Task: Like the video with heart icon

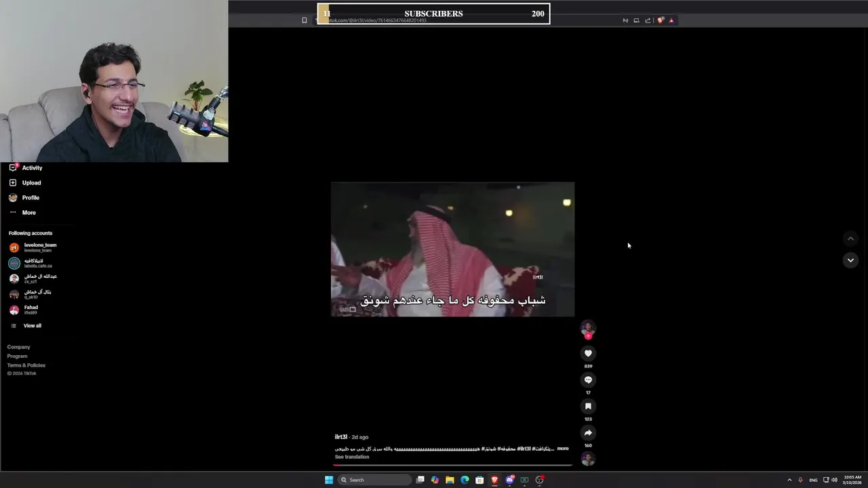Action: tap(588, 353)
